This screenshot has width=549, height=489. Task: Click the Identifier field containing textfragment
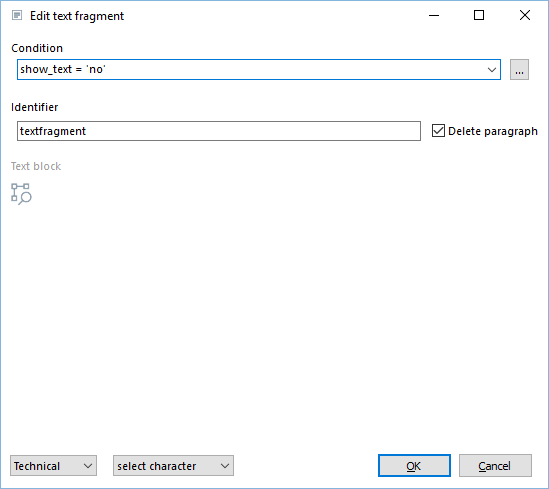pos(219,131)
